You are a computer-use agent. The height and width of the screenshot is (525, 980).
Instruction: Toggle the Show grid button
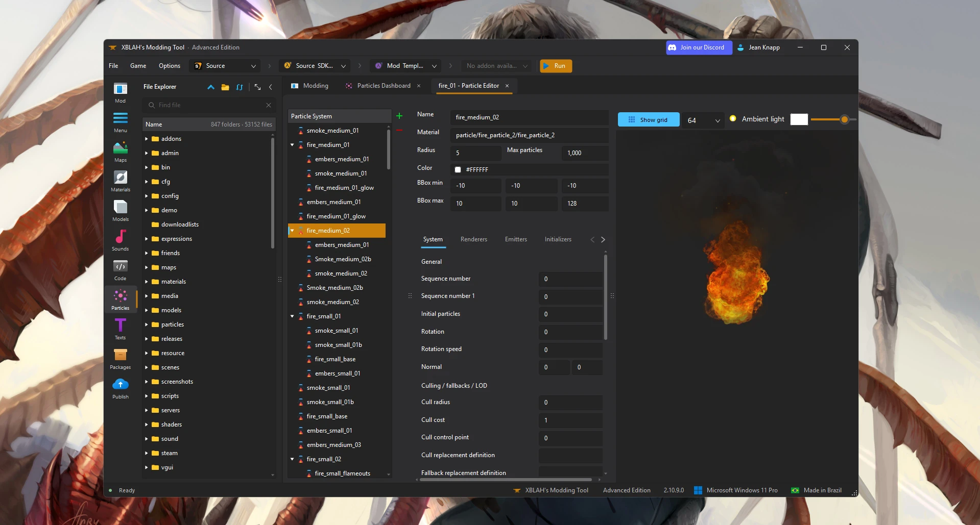(x=649, y=119)
